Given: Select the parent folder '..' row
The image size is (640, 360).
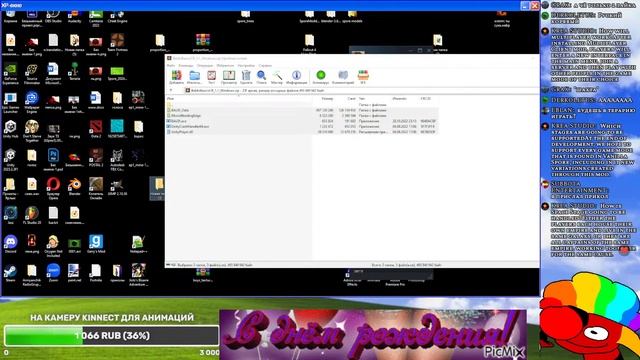Looking at the screenshot, I should coord(302,105).
